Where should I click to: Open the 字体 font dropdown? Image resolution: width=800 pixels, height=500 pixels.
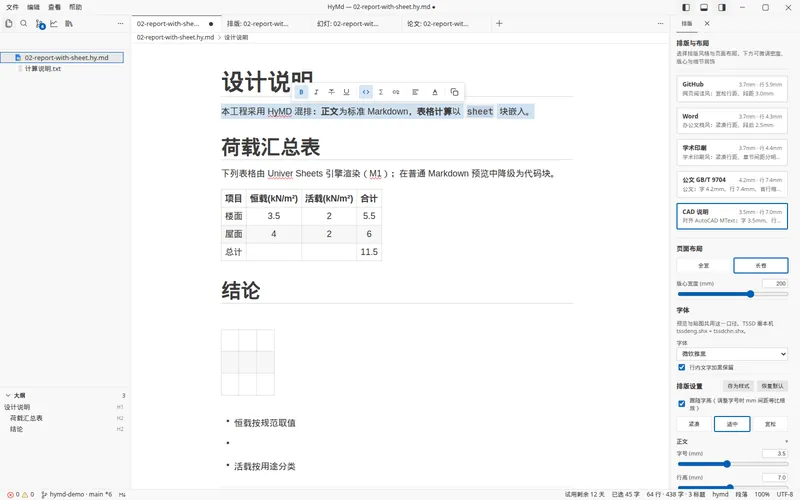pos(732,354)
